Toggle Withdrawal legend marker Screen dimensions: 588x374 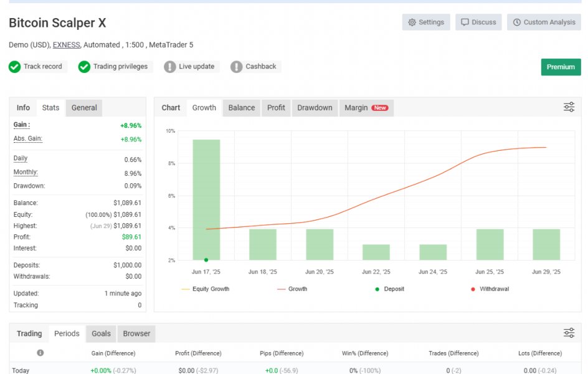(490, 289)
